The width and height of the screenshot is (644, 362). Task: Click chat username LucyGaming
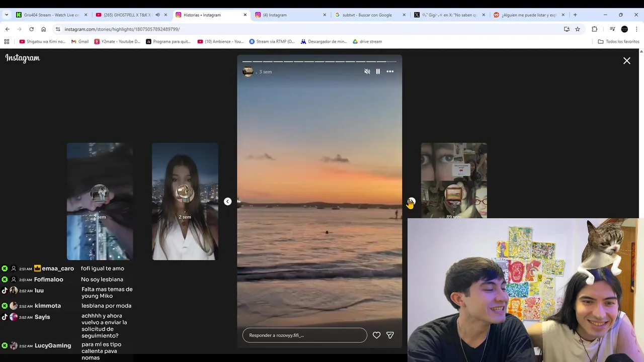(x=53, y=345)
